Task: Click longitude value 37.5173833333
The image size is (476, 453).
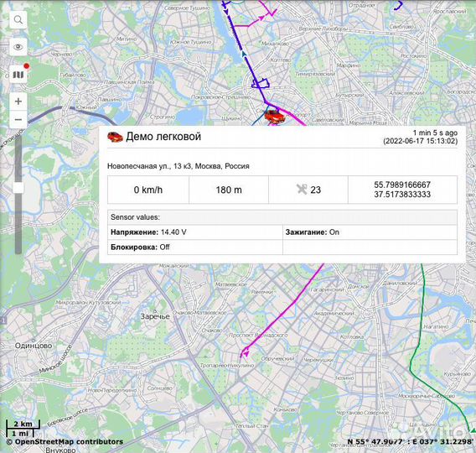Action: point(402,195)
